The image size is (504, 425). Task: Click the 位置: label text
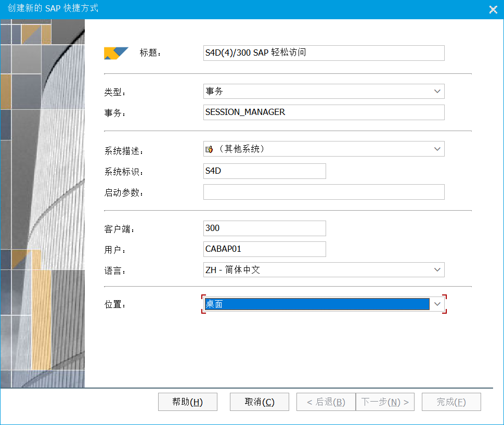[x=115, y=304]
